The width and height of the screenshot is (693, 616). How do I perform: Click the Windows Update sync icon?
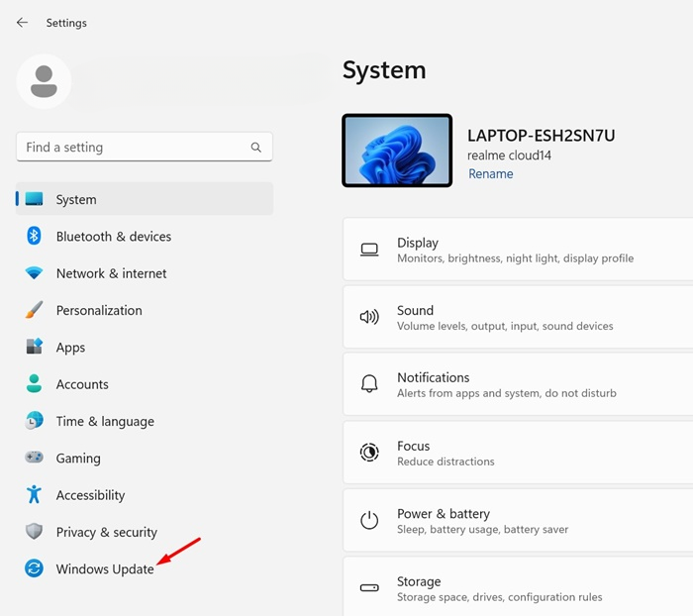pyautogui.click(x=34, y=568)
